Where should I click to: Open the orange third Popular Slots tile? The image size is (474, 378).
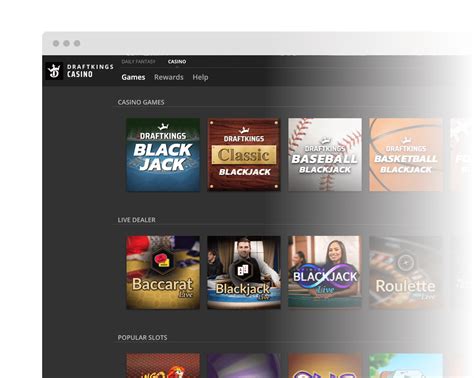coord(325,366)
